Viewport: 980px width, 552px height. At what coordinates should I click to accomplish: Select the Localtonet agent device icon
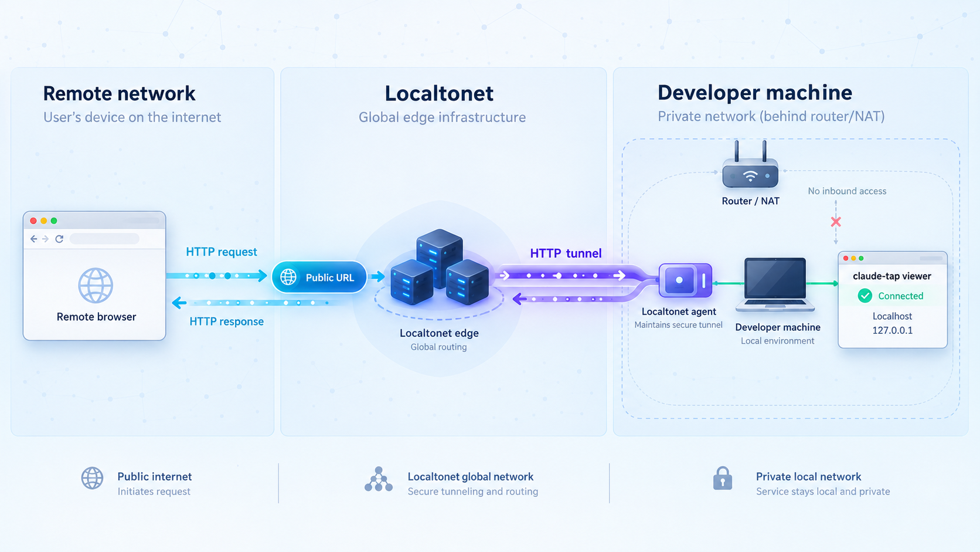(685, 280)
